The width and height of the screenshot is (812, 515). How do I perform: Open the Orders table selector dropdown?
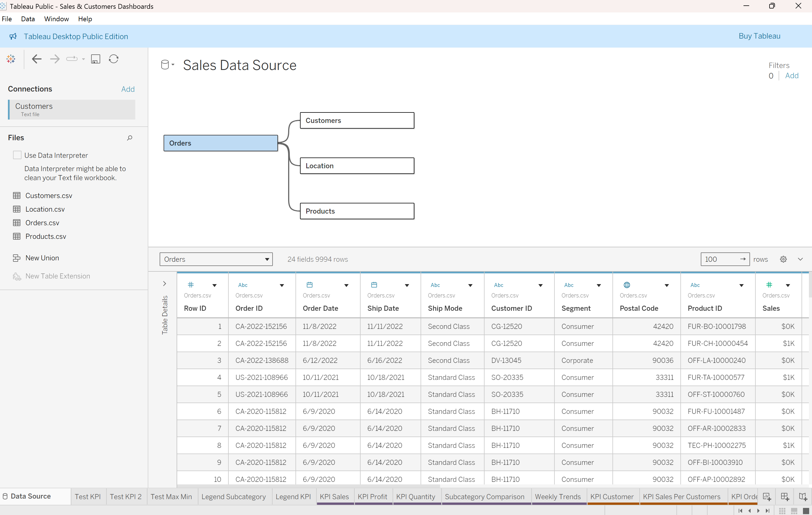point(216,259)
